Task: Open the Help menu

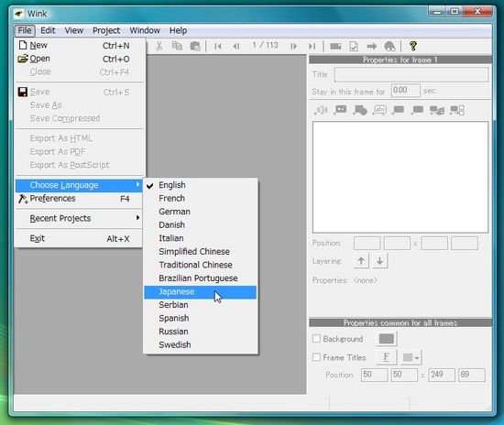Action: (178, 30)
